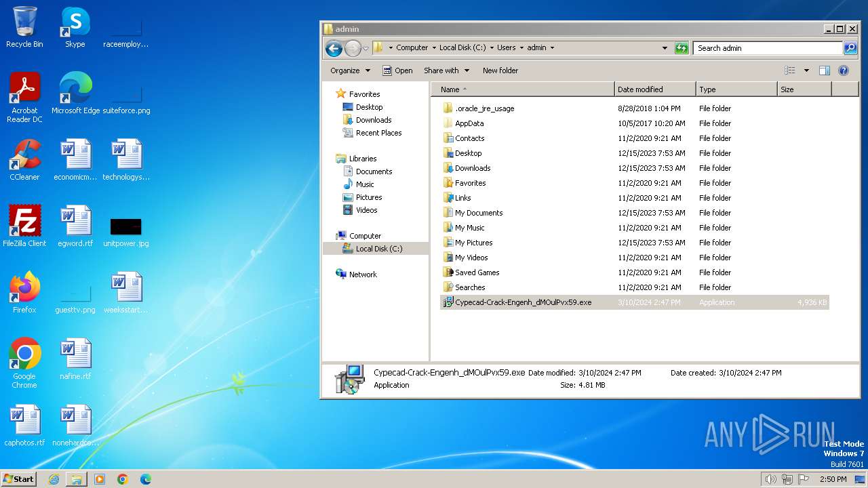Select the nafine.rtf desktop file
Screen dimensions: 868x488
click(75, 359)
